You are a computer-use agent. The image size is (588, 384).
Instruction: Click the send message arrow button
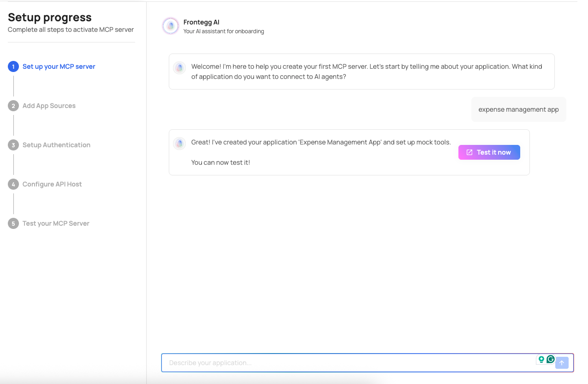click(562, 363)
